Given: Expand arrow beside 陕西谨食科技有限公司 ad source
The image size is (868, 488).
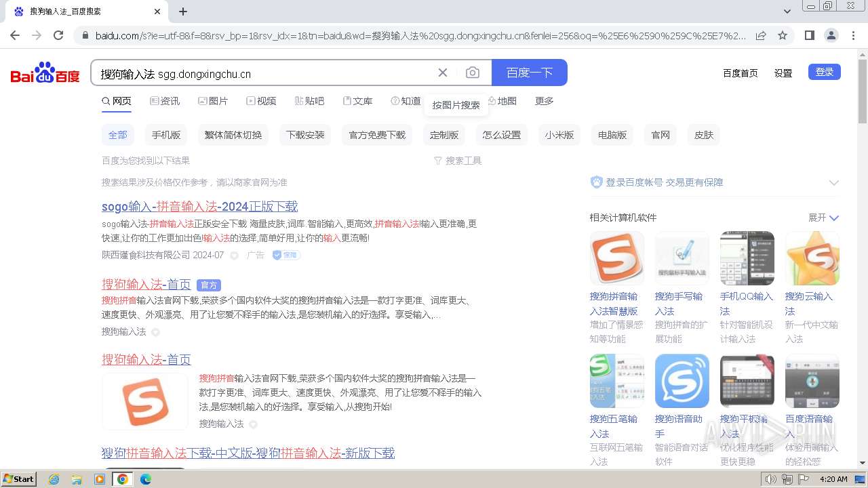Looking at the screenshot, I should [234, 256].
